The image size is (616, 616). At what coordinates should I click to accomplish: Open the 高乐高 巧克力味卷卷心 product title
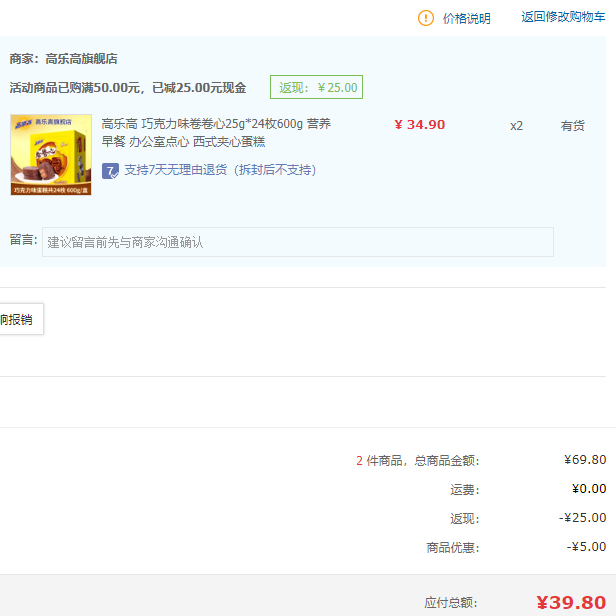(216, 132)
